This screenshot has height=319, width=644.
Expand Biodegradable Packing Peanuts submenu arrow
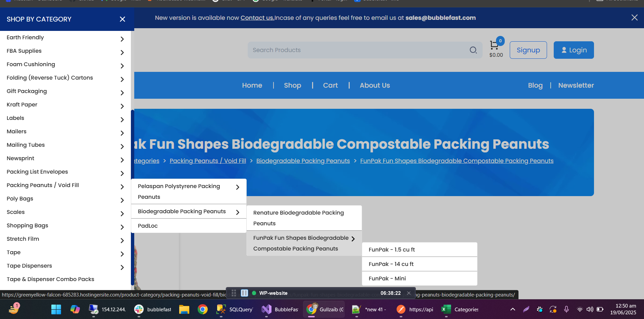click(238, 212)
